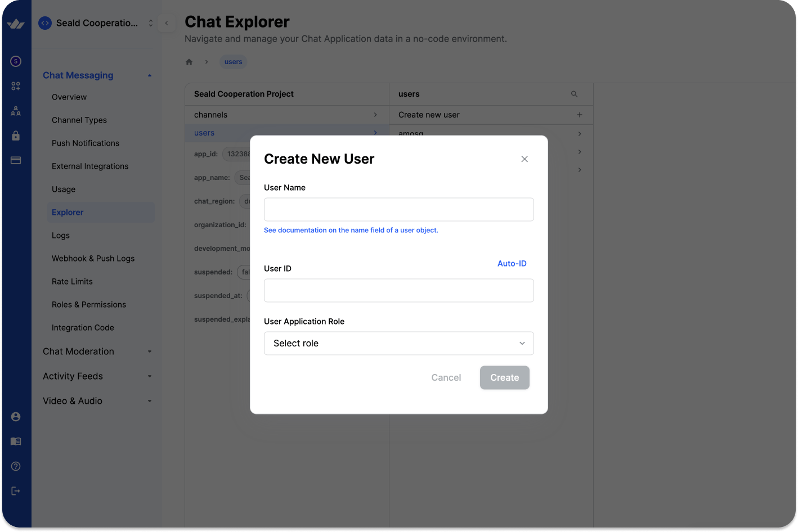Click the Auto-ID link
Viewport: 798px width, 532px height.
[x=512, y=263]
